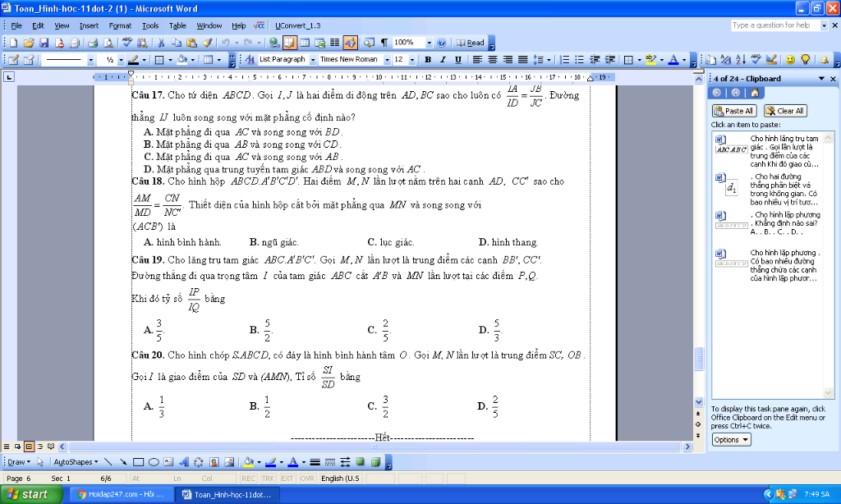841x504 pixels.
Task: Click the blue Font Color button in Formatting toolbar
Action: coord(673,60)
